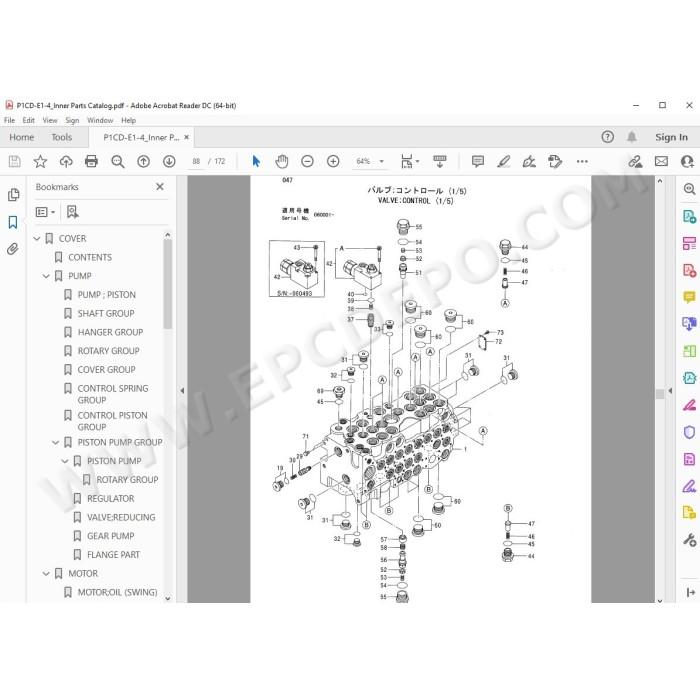Open the Window menu

(x=100, y=120)
